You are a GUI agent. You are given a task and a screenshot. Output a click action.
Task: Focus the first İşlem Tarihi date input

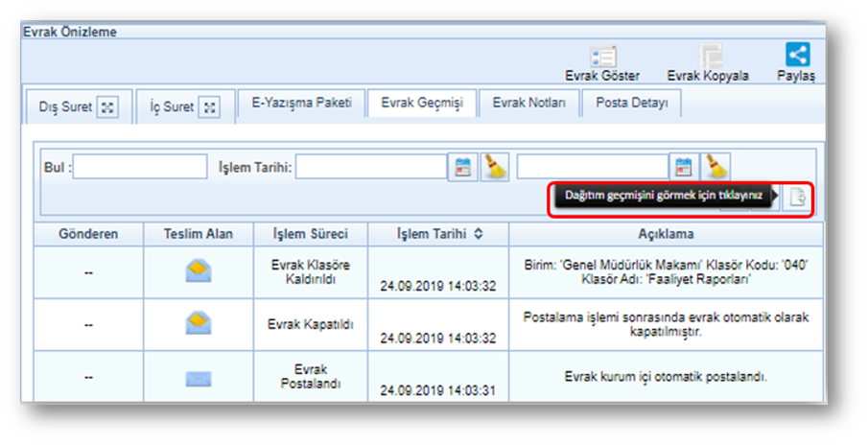(x=370, y=167)
